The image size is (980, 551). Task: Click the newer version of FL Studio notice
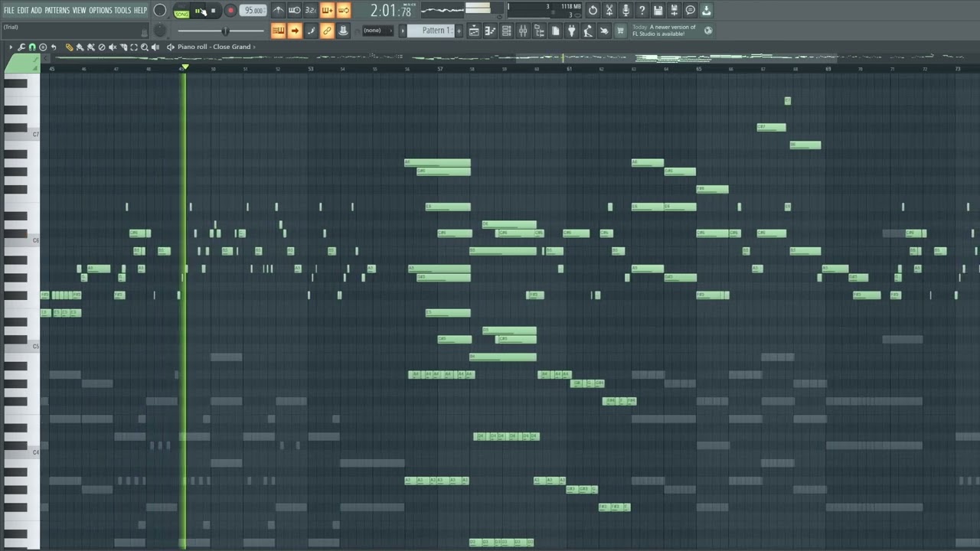tap(664, 31)
